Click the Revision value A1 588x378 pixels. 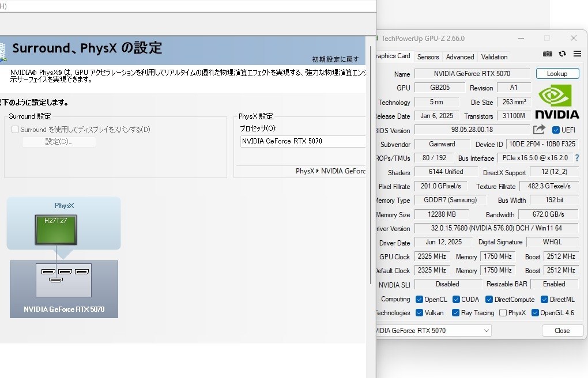[514, 88]
